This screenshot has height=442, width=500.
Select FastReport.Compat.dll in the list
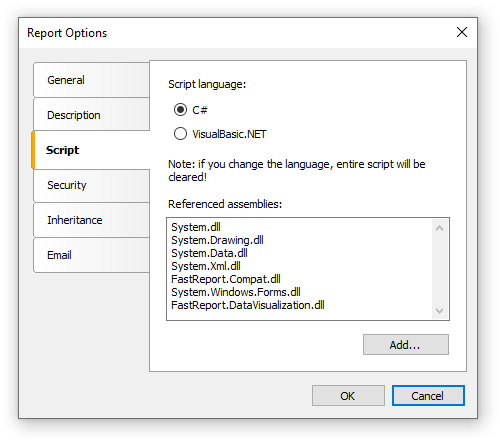point(226,279)
